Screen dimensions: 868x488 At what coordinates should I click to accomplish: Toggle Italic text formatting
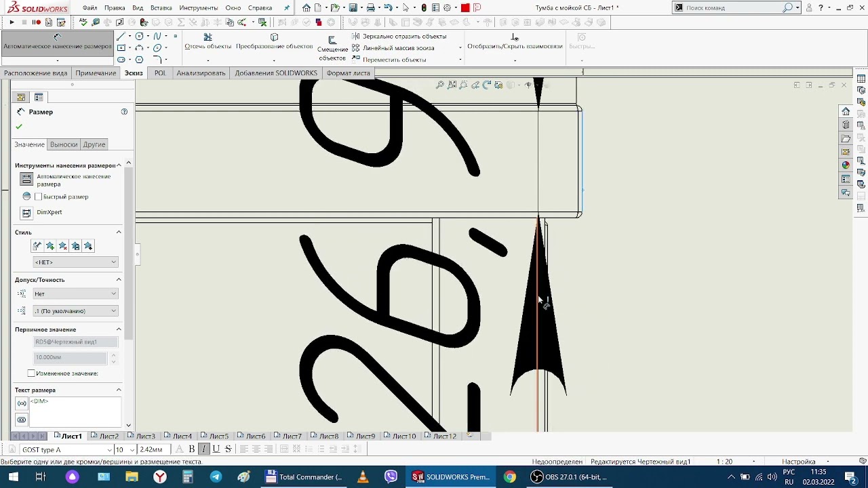[x=204, y=449]
